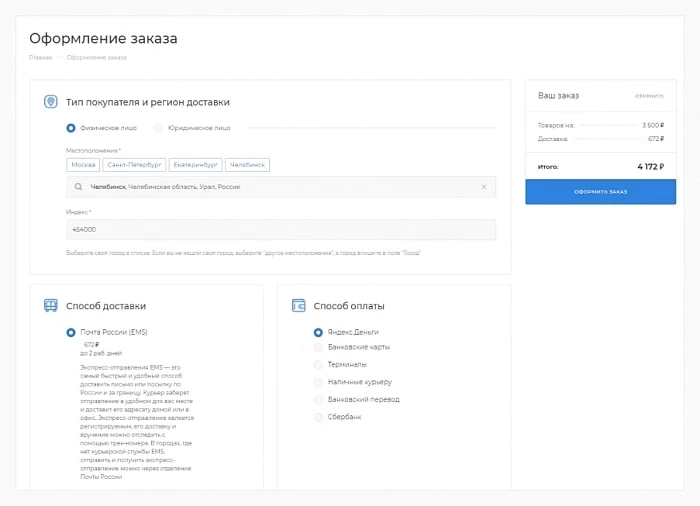Pick the Екатеринбург quick location button

tap(196, 165)
